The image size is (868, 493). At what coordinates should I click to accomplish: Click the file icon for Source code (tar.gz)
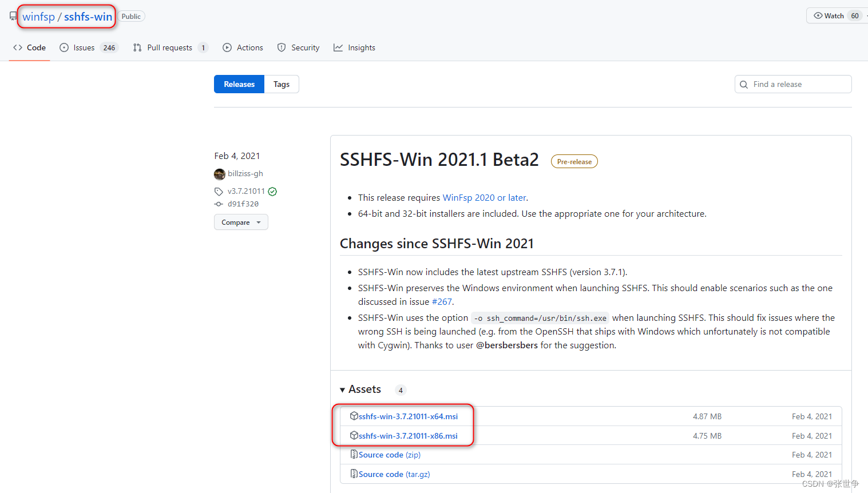tap(354, 474)
